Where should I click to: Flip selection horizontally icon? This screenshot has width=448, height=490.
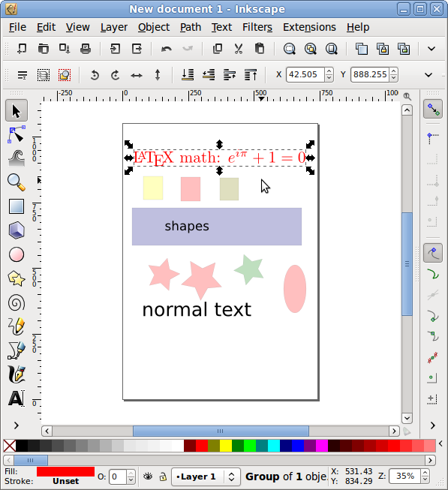(137, 75)
